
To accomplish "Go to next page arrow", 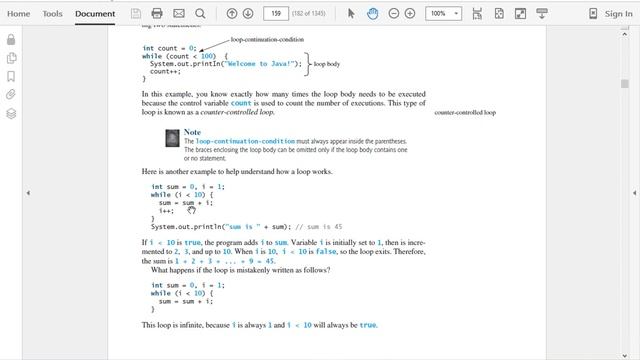I will [x=248, y=13].
